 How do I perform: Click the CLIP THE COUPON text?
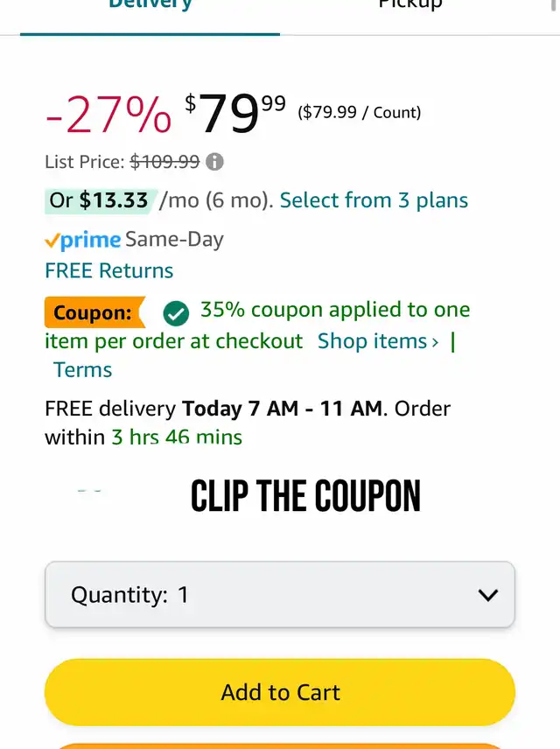[x=305, y=496]
